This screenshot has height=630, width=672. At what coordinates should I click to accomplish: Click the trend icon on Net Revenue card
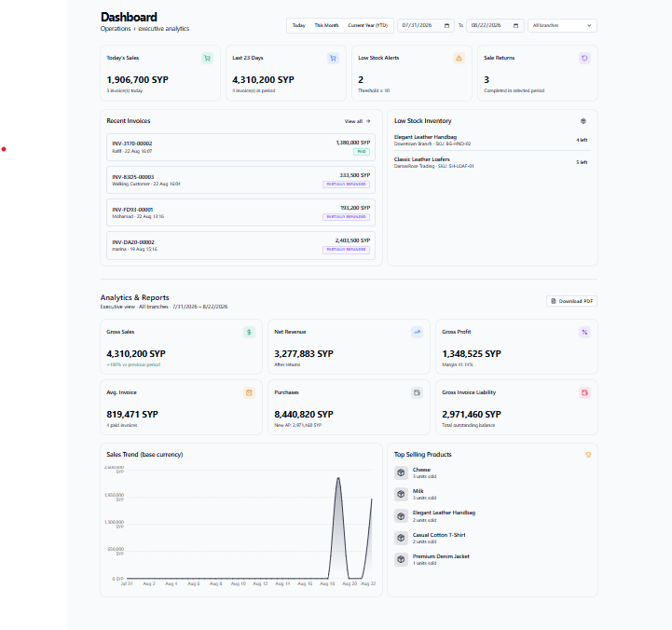[417, 332]
